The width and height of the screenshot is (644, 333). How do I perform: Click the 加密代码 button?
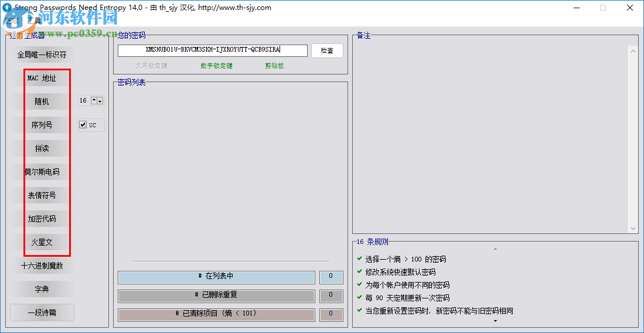tap(42, 219)
